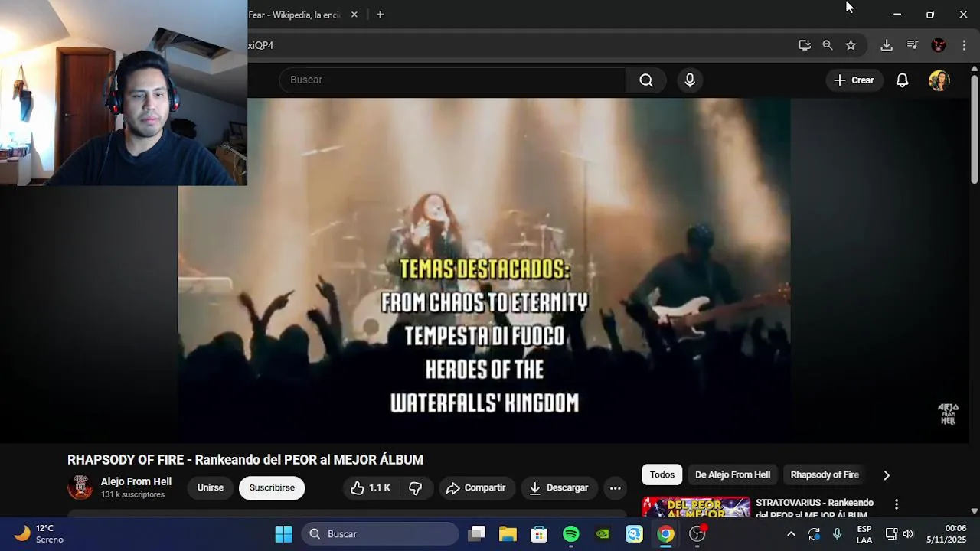Open the blue app icon next to NVIDIA
The image size is (980, 551).
(x=634, y=534)
